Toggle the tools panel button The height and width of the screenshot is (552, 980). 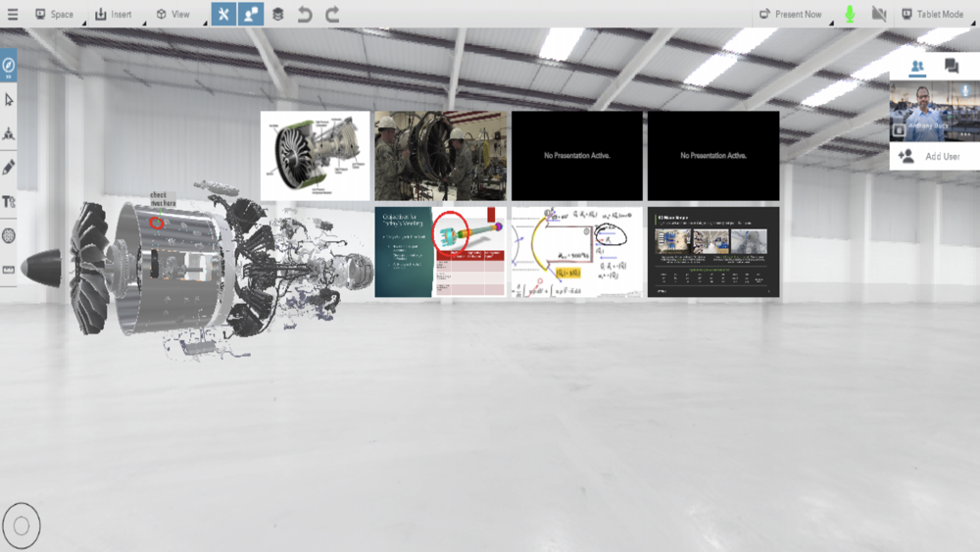coord(223,14)
